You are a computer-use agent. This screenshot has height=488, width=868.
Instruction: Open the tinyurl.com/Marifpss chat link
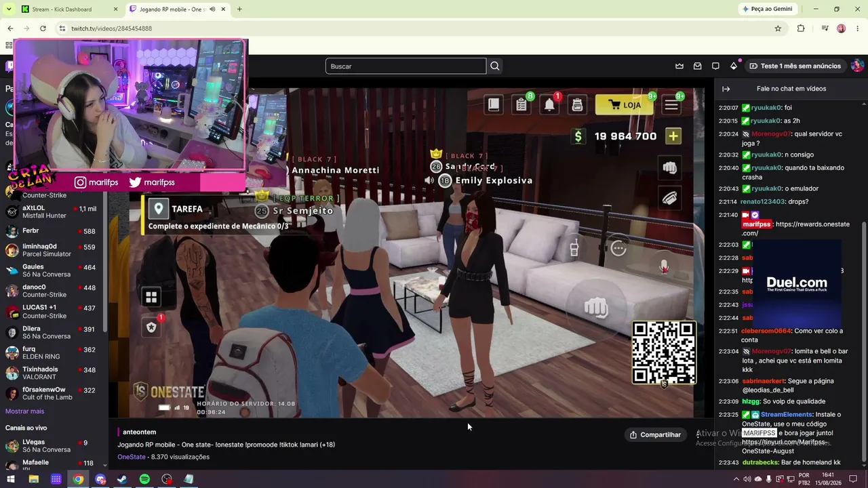[x=785, y=446]
